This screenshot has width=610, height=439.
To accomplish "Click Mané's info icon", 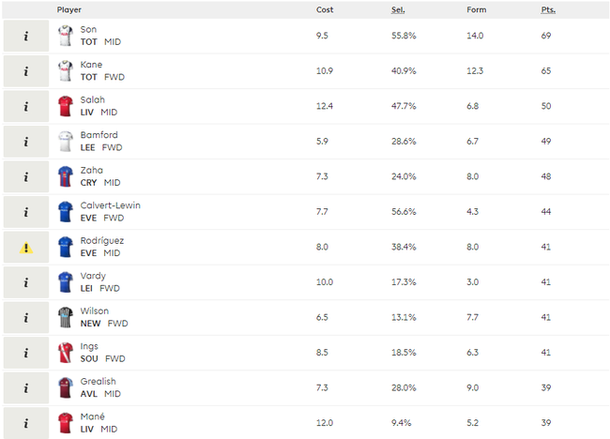I will coord(26,423).
